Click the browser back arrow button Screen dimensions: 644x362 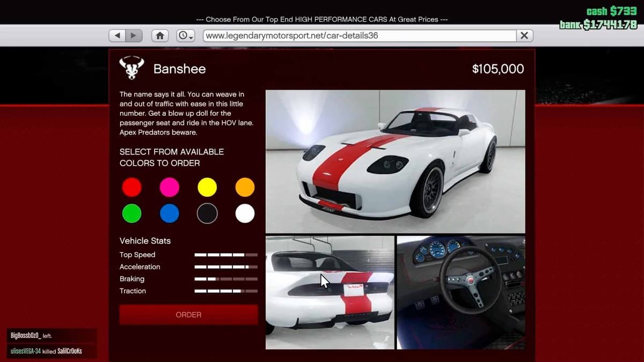pyautogui.click(x=118, y=35)
